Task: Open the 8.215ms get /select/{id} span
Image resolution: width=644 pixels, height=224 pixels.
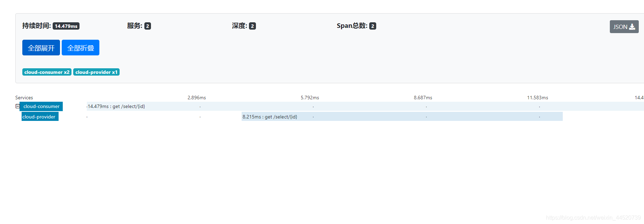Action: point(402,117)
